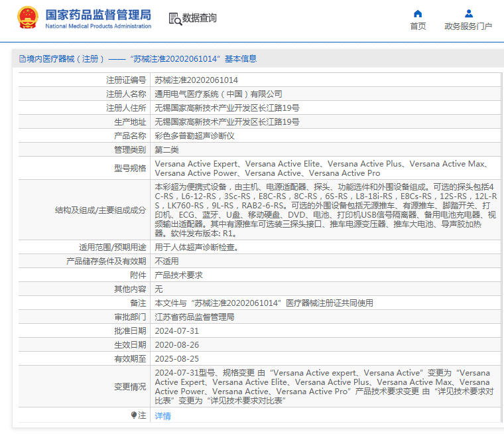
Task: Click the government service portal person icon
Action: pos(469,13)
